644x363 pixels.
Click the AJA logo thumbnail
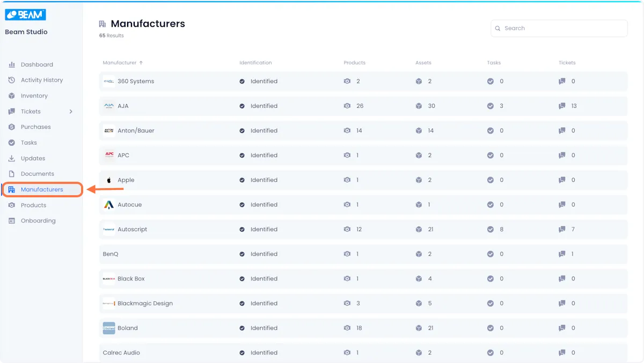click(109, 106)
